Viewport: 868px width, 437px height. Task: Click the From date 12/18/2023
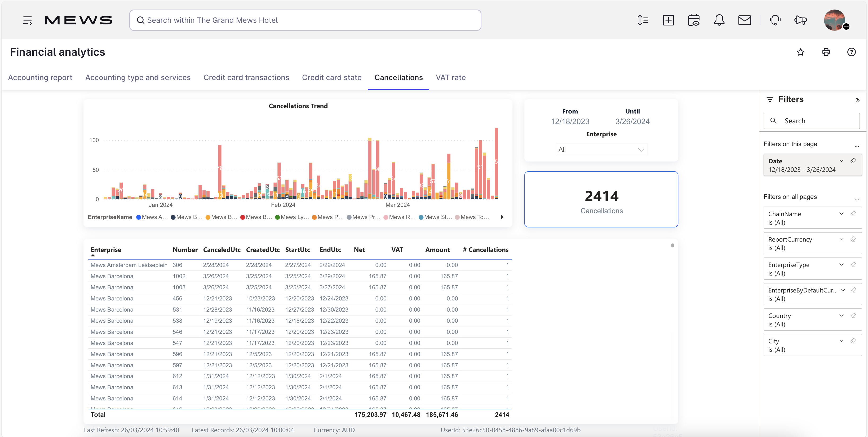(570, 121)
